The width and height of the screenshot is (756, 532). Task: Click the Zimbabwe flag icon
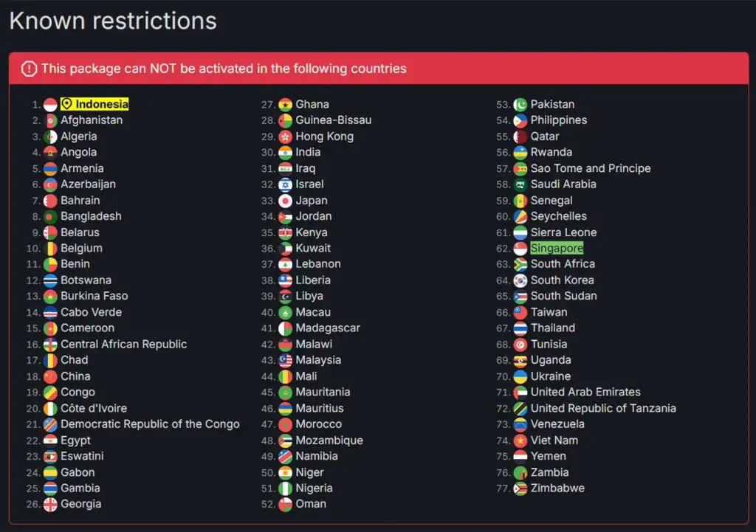click(520, 488)
